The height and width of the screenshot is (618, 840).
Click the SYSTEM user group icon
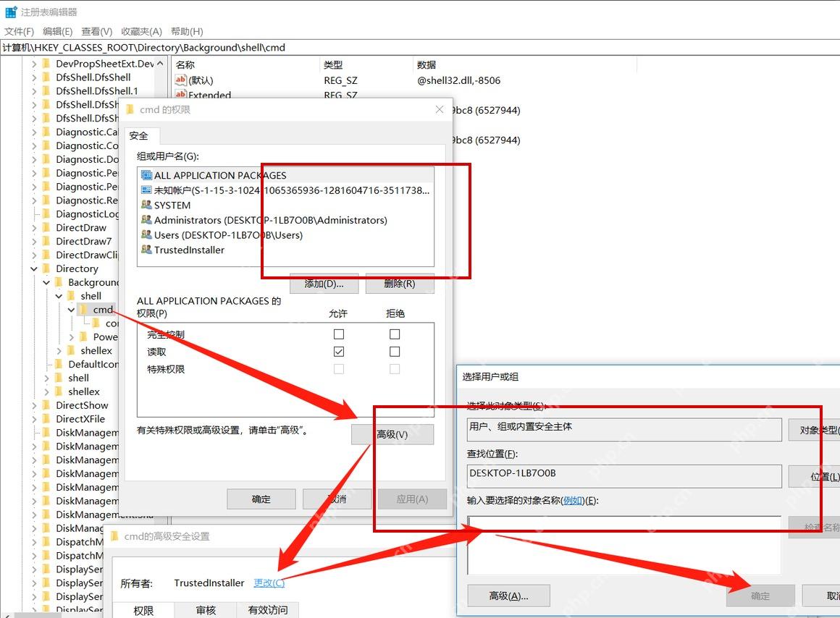[146, 205]
